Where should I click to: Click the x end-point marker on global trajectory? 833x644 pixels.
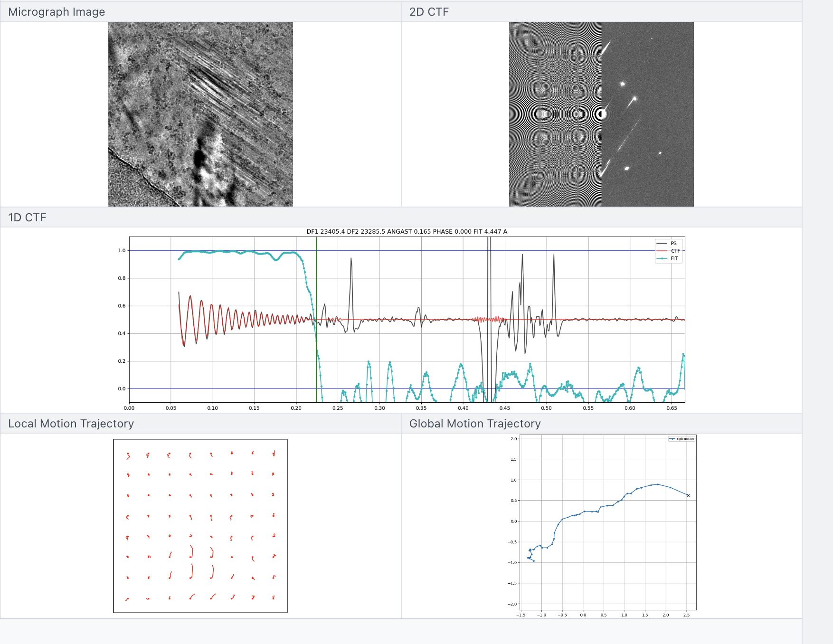(x=688, y=495)
